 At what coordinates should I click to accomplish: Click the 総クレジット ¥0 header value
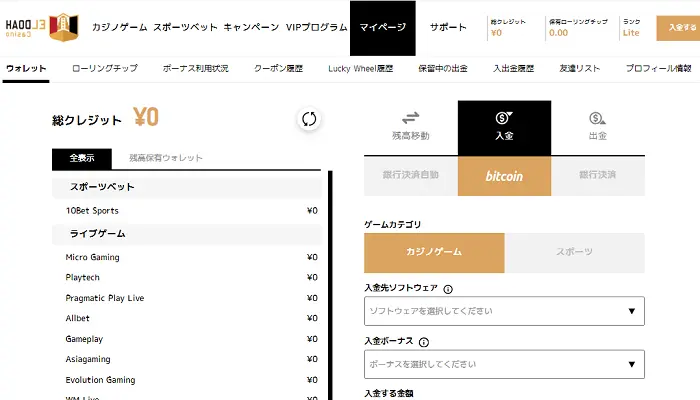tap(508, 28)
